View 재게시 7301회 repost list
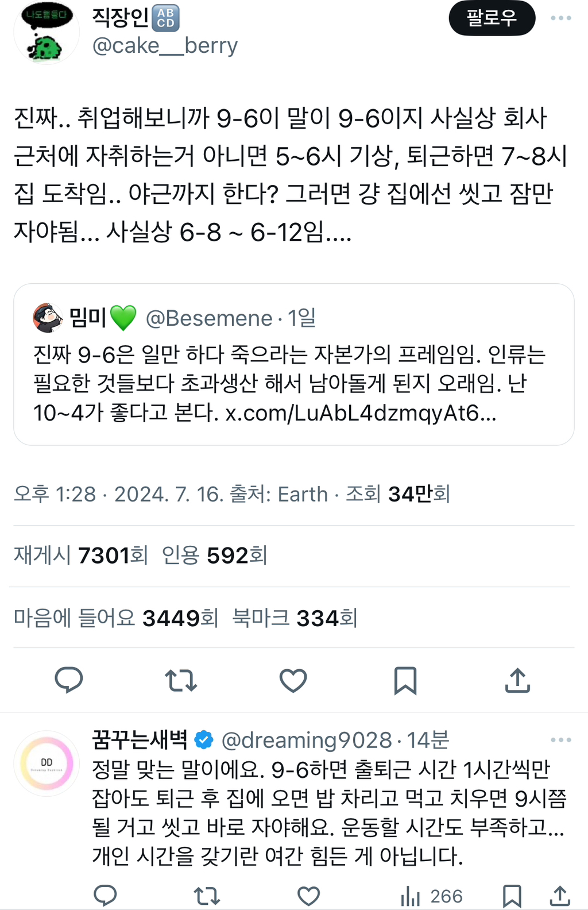Screen dimensions: 588x910 pos(81,556)
